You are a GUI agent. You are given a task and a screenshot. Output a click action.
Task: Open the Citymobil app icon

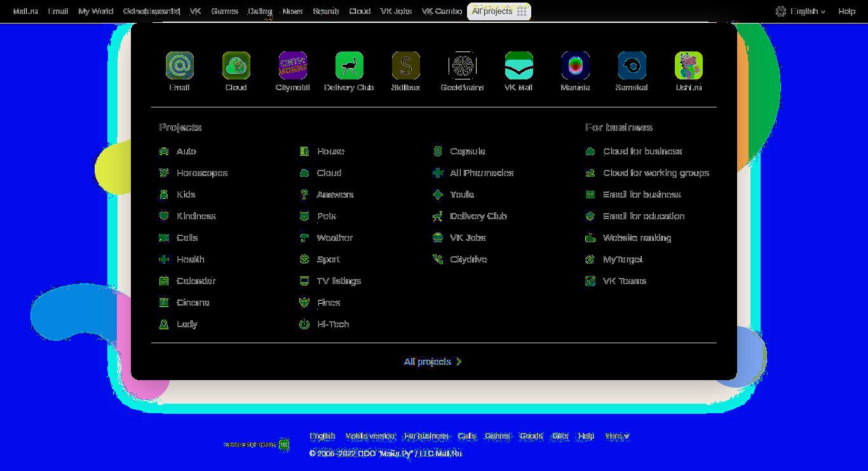pos(293,65)
